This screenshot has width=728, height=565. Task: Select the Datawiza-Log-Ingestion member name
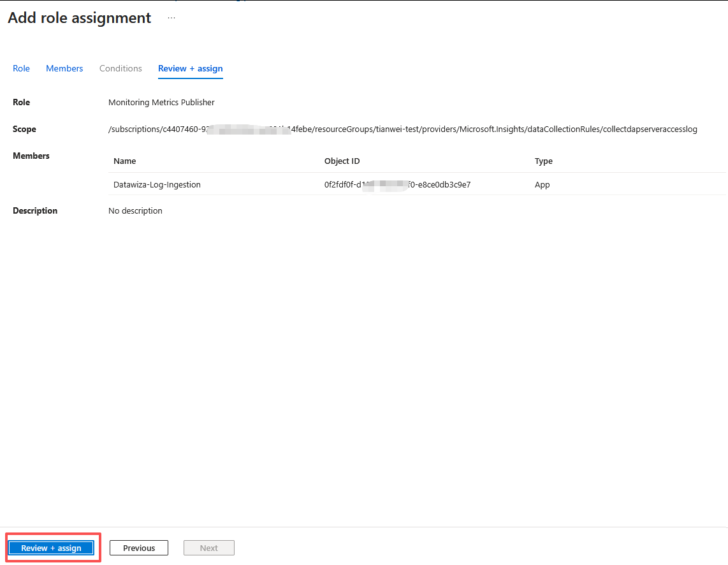pyautogui.click(x=157, y=185)
